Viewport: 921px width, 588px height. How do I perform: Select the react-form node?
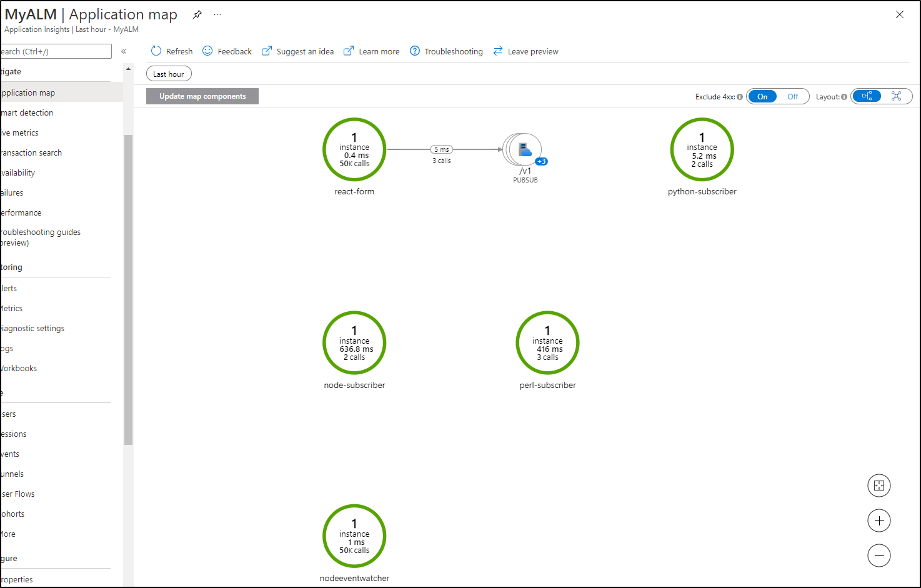click(354, 149)
